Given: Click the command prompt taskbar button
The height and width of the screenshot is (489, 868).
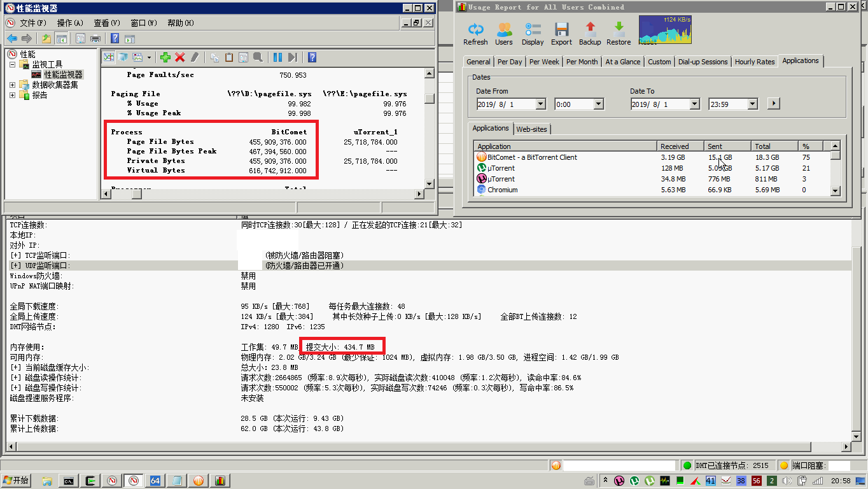Looking at the screenshot, I should (68, 481).
